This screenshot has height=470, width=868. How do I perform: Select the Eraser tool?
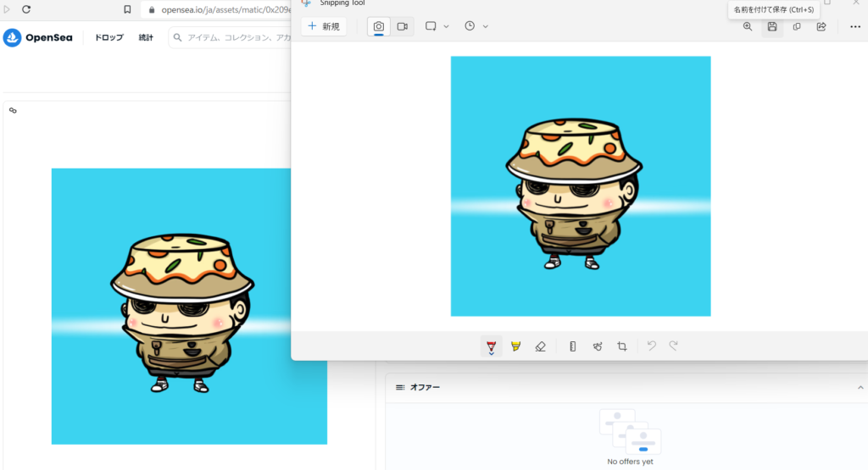[540, 346]
